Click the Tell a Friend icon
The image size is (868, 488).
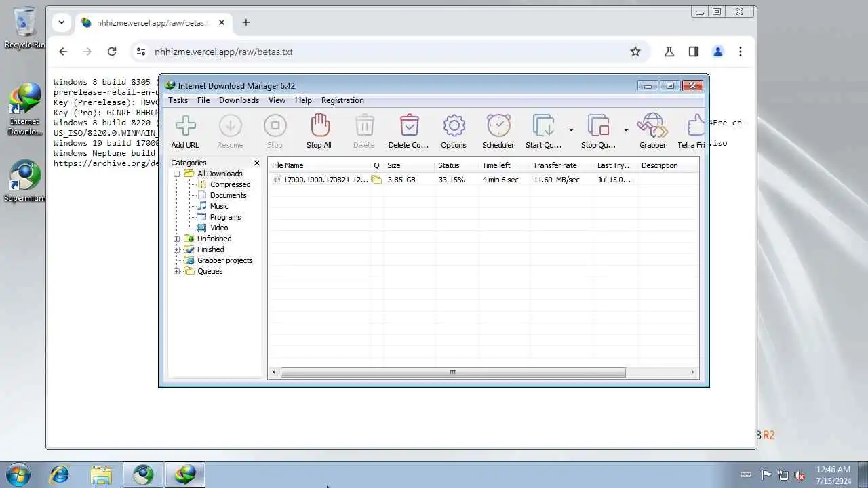pyautogui.click(x=696, y=126)
